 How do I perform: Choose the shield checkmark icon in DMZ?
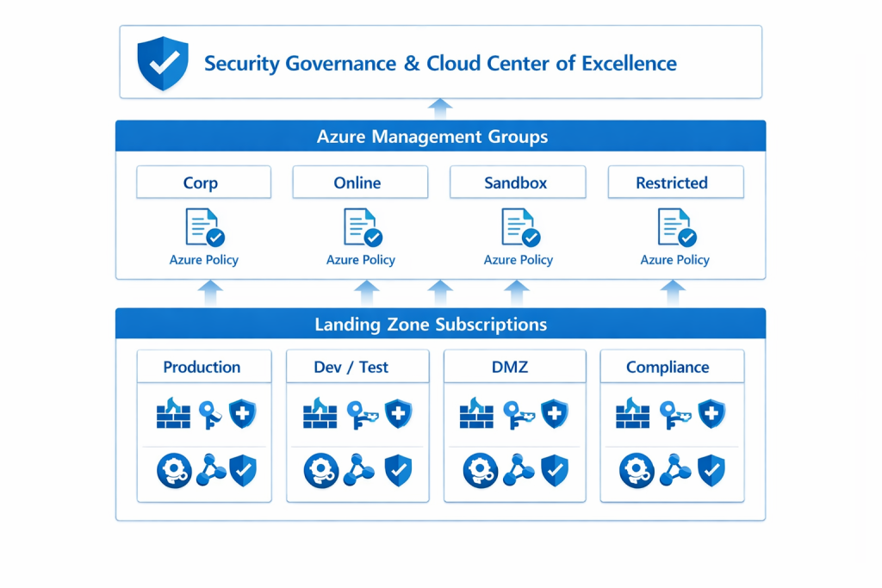555,471
